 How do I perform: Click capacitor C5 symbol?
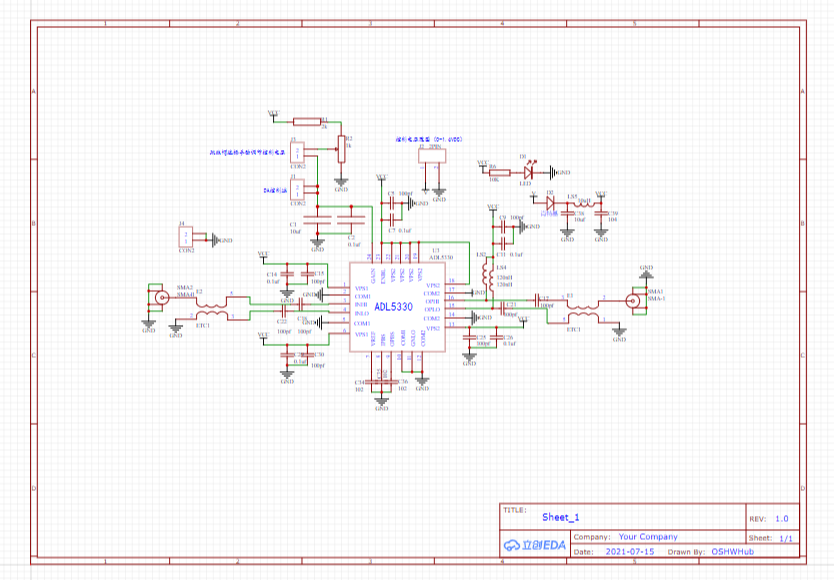(391, 203)
